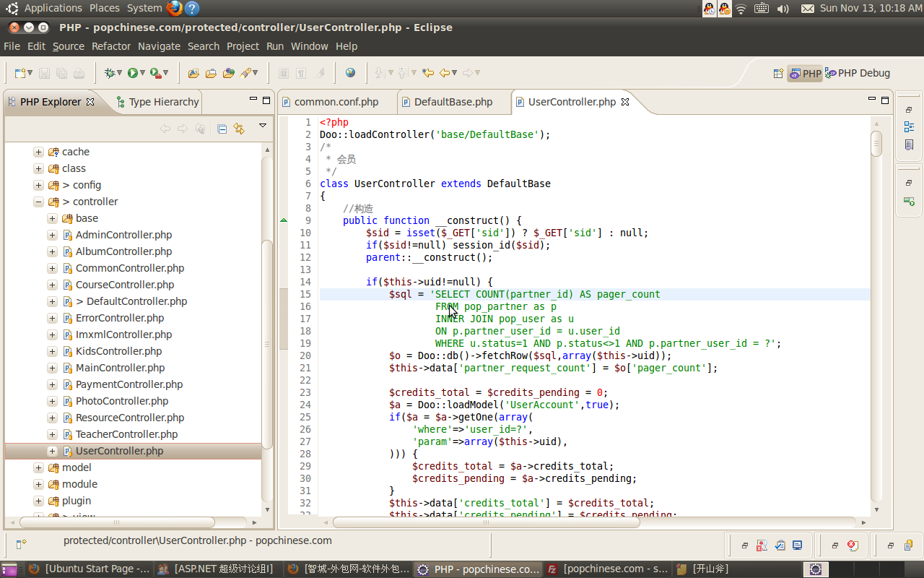This screenshot has width=924, height=578.
Task: Expand the base folder node
Action: pos(52,218)
